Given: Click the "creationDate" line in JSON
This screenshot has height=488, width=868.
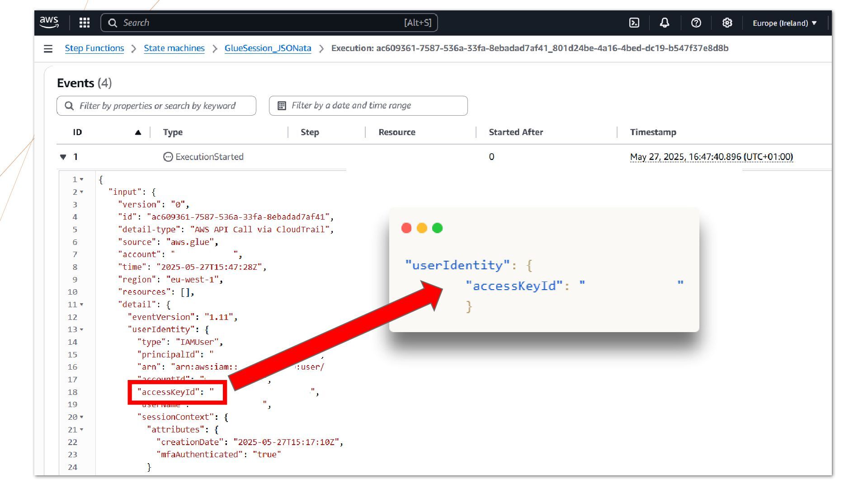Looking at the screenshot, I should pyautogui.click(x=250, y=442).
